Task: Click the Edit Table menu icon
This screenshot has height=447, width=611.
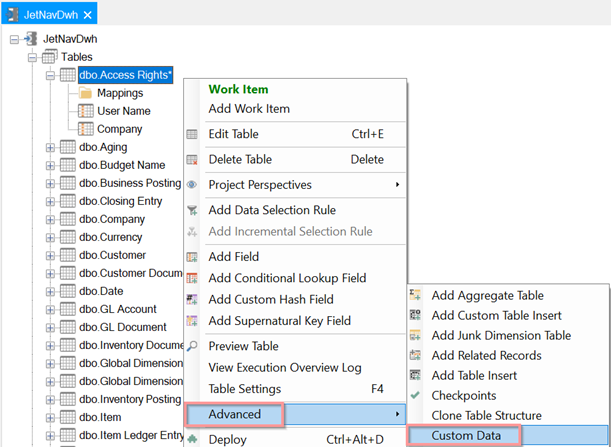Action: pyautogui.click(x=193, y=134)
